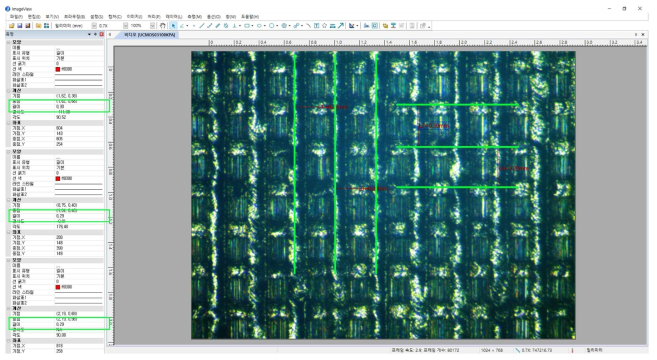Select the arrow pointer tool in toolbar
The height and width of the screenshot is (360, 657).
point(173,26)
